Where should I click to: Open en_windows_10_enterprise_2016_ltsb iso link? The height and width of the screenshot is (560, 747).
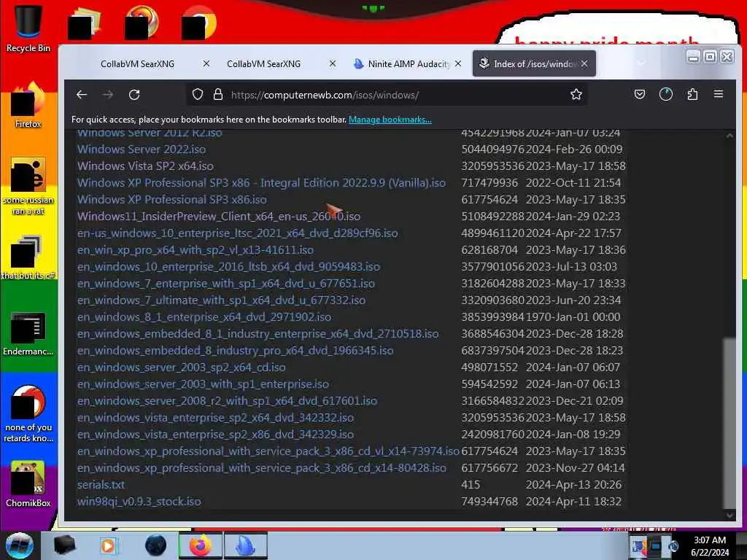(x=228, y=267)
